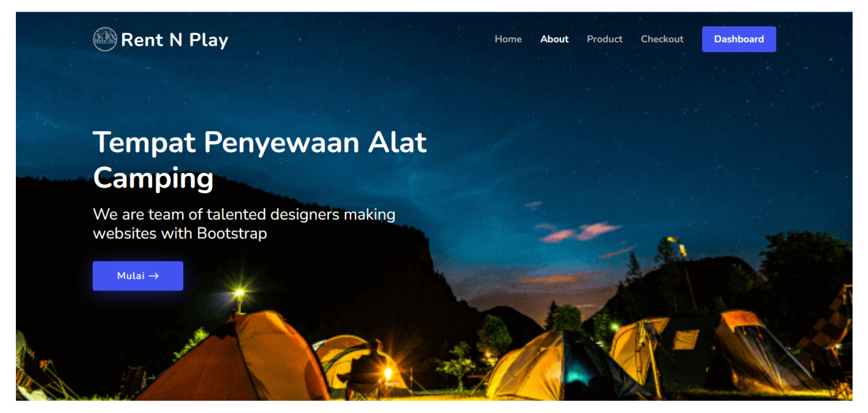Click the line starting 'We are team'
Viewport: 868px width, 413px height.
pos(244,214)
